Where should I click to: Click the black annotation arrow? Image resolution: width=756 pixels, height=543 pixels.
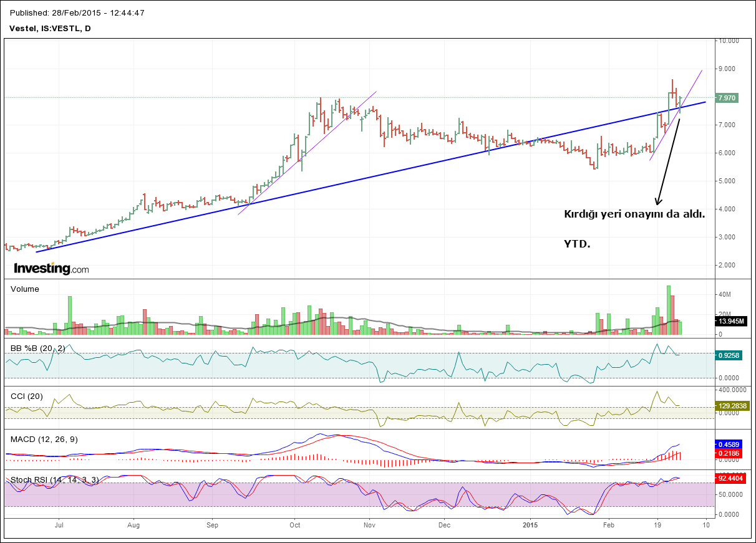pyautogui.click(x=667, y=161)
